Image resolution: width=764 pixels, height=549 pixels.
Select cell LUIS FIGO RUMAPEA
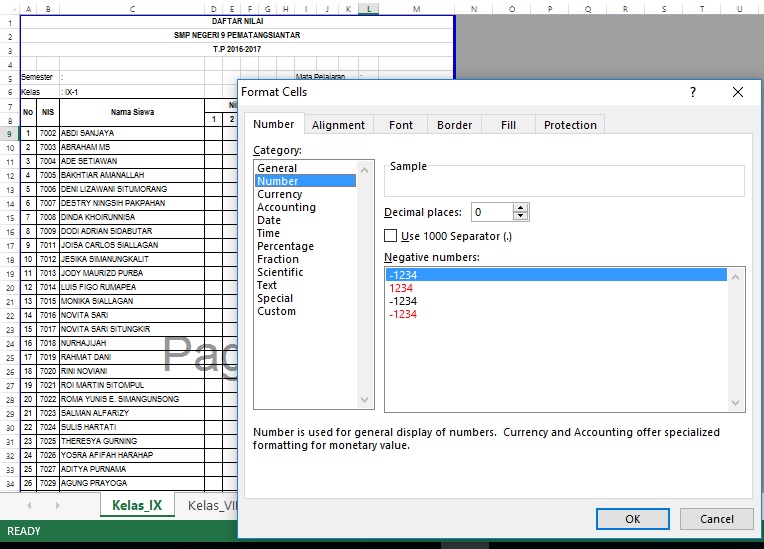coord(132,287)
